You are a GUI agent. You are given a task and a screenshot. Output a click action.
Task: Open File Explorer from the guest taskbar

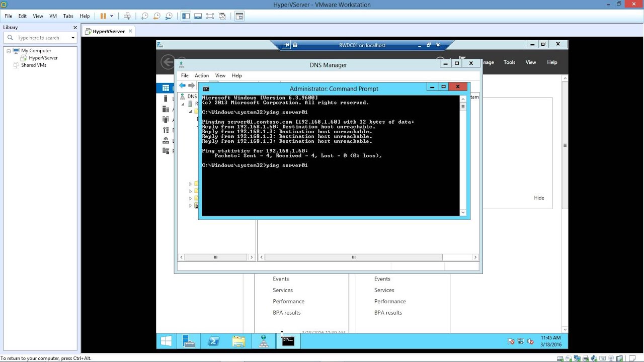coord(238,341)
